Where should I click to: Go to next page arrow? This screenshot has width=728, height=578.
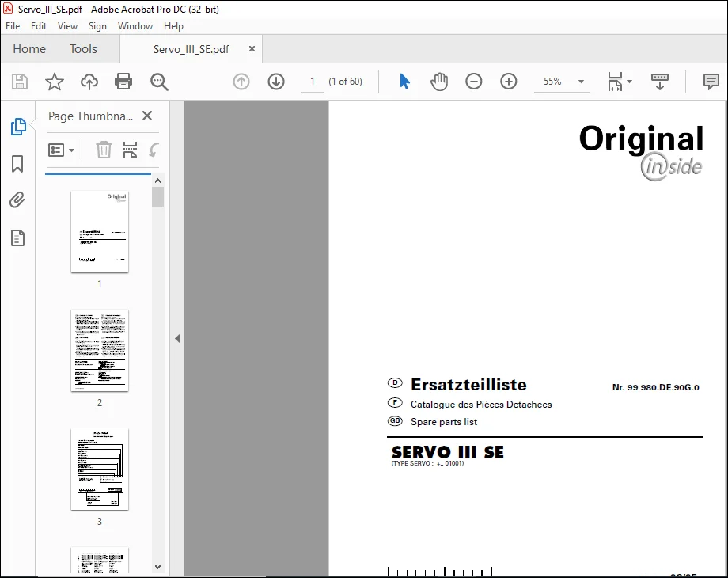[276, 82]
